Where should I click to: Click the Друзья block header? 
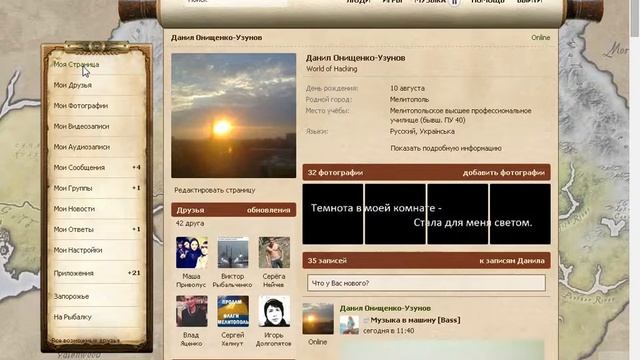[190, 210]
